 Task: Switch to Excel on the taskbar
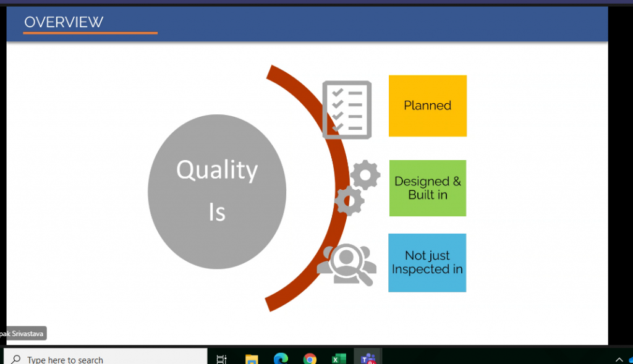click(x=339, y=359)
